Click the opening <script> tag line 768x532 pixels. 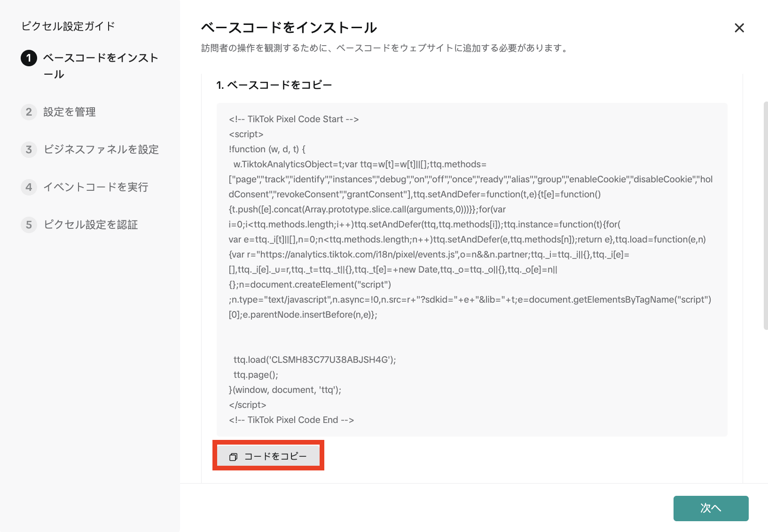[246, 134]
